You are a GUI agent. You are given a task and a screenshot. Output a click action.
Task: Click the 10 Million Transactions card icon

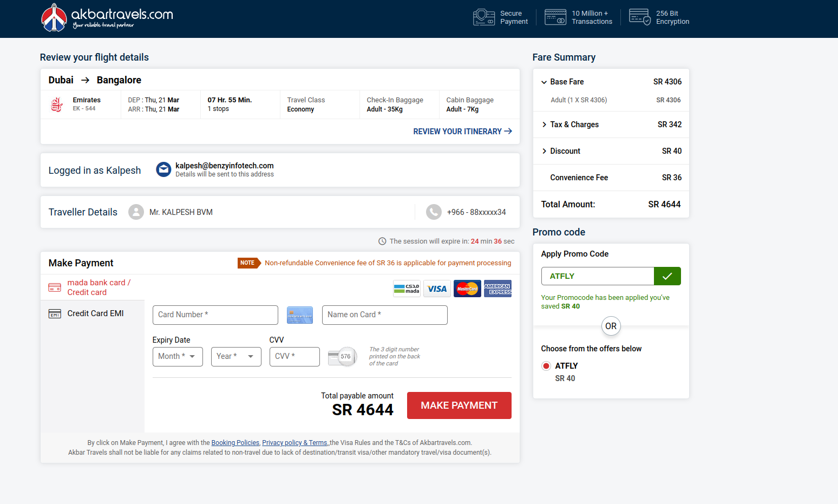point(555,17)
